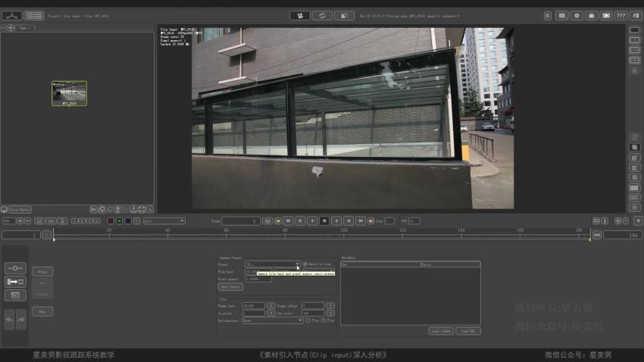Viewport: 644px width, 362px height.
Task: Click the Notes button in the left panel
Action: tap(42, 271)
